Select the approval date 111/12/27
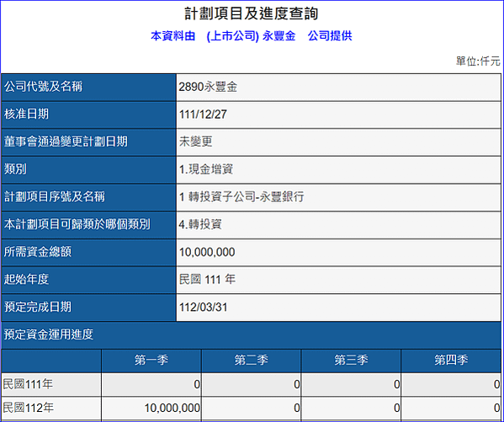The width and height of the screenshot is (504, 422). click(203, 115)
